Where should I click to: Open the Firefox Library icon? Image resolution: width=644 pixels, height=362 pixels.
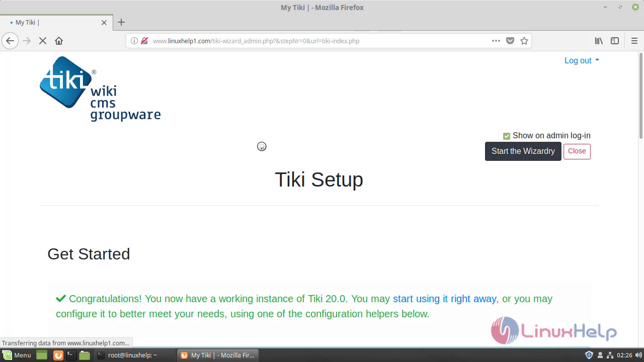coord(599,41)
